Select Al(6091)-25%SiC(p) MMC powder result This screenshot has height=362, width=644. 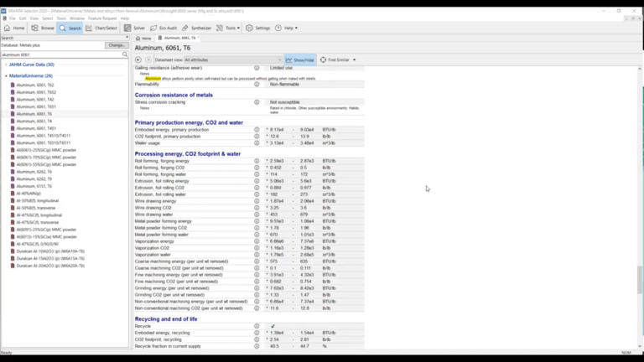click(46, 230)
